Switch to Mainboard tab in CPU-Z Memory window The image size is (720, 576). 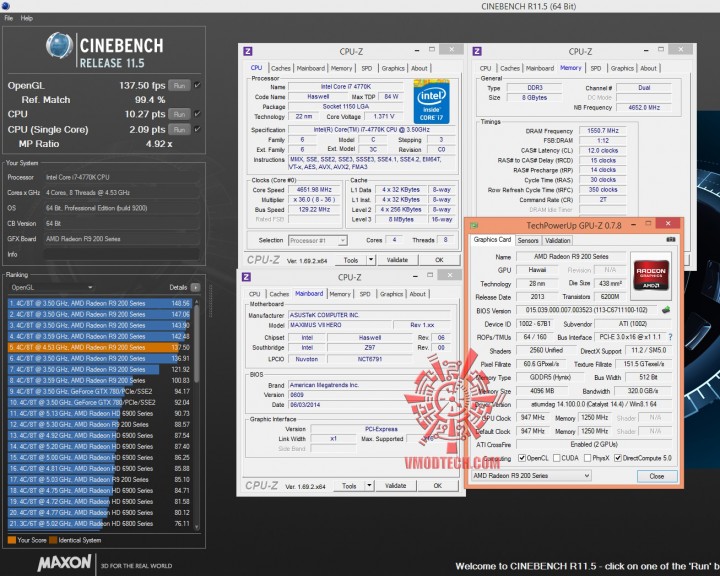540,68
